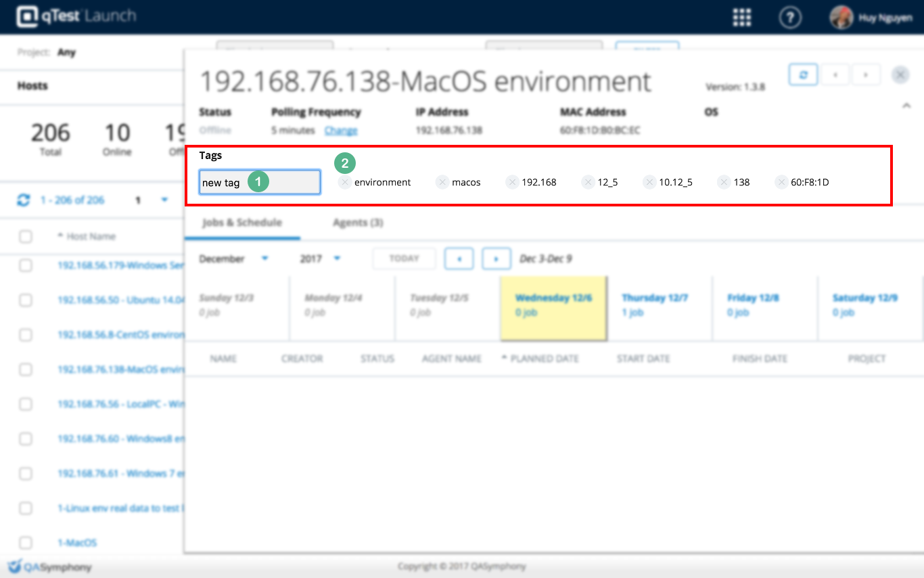Screen dimensions: 924x578
Task: Check the 192.168.56.8-CentOS host checkbox
Action: pyautogui.click(x=26, y=335)
